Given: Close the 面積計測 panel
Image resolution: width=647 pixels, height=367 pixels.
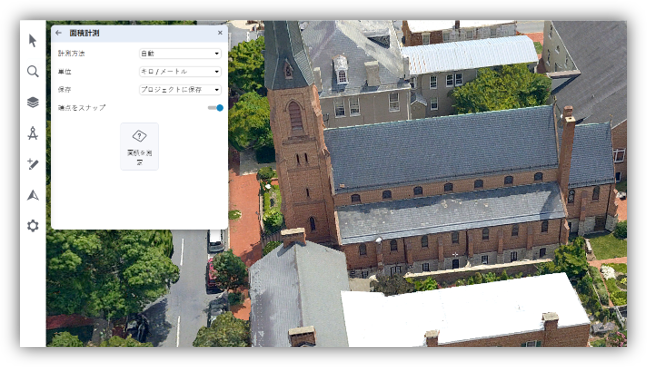Looking at the screenshot, I should pos(220,33).
